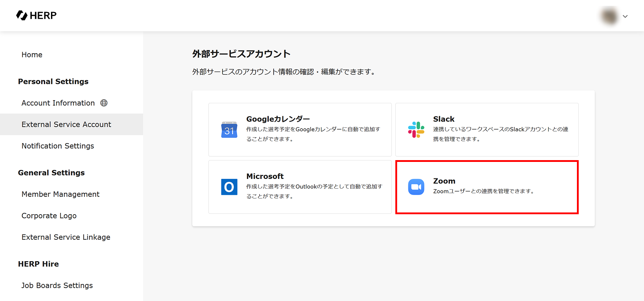Click the HERP logo
Viewport: 644px width, 301px height.
(36, 16)
